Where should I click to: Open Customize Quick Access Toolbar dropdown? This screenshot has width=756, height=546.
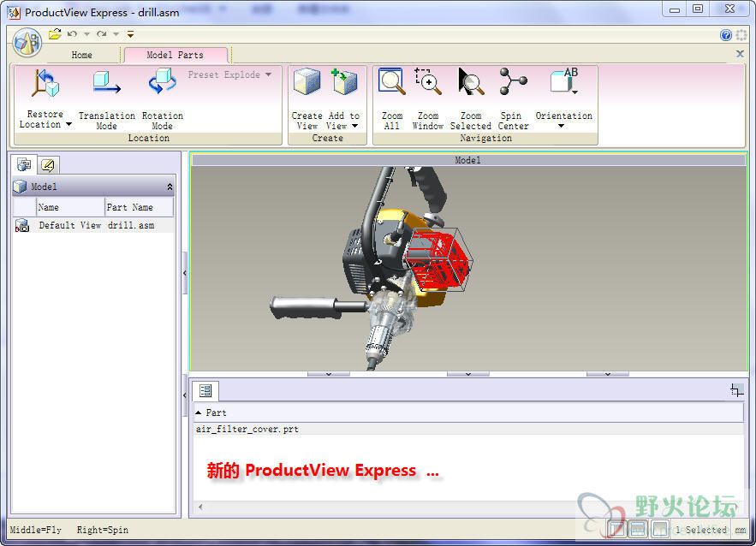[130, 34]
